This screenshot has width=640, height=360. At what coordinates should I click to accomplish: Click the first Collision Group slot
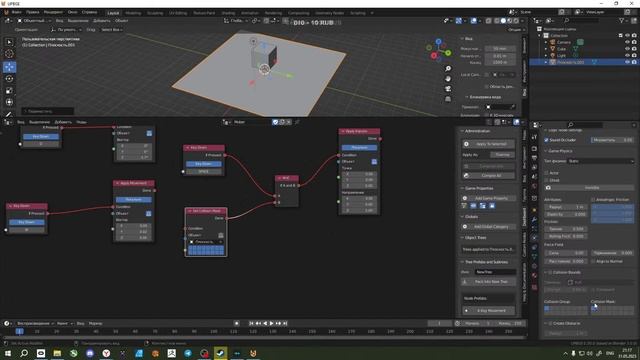(547, 308)
